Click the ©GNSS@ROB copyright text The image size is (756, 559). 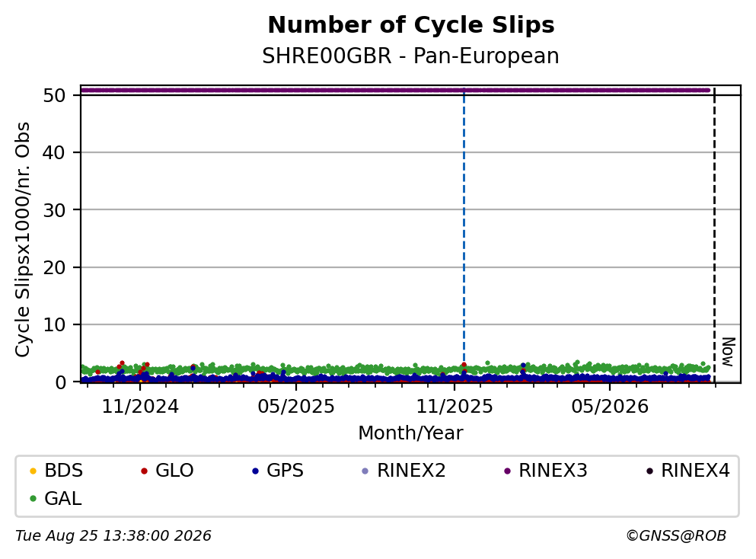[676, 536]
